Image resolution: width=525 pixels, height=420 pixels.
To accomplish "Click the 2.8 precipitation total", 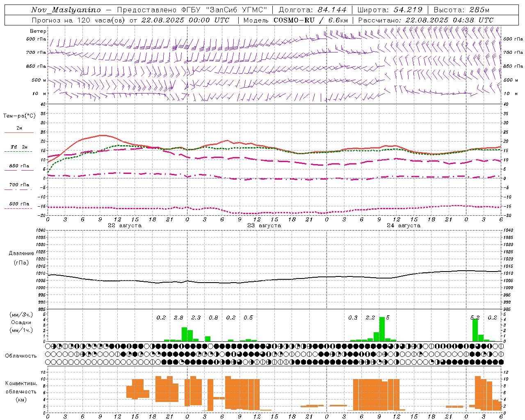I will pyautogui.click(x=178, y=318).
